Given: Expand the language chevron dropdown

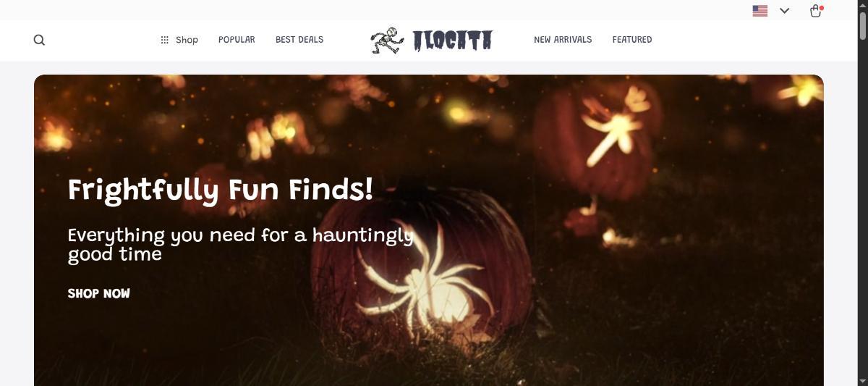Looking at the screenshot, I should click(785, 11).
